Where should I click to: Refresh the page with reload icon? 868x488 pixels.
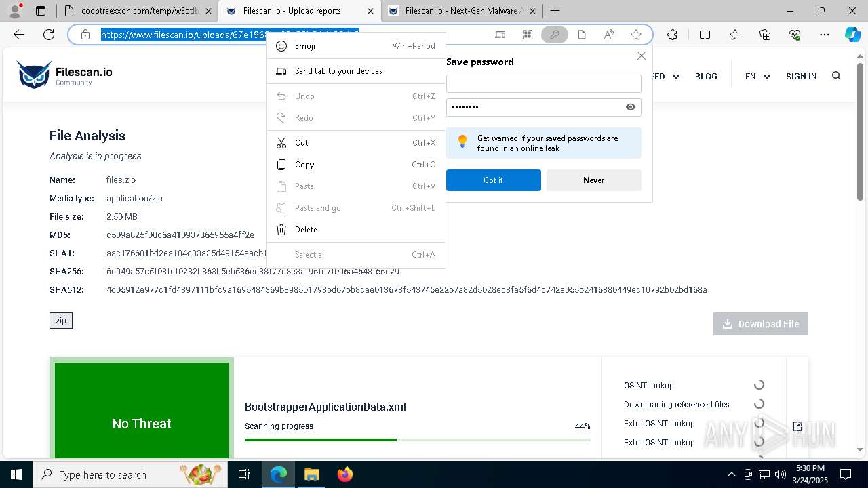49,35
